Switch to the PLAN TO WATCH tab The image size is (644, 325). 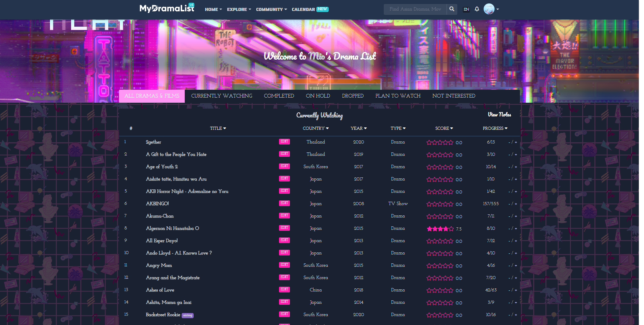point(398,96)
